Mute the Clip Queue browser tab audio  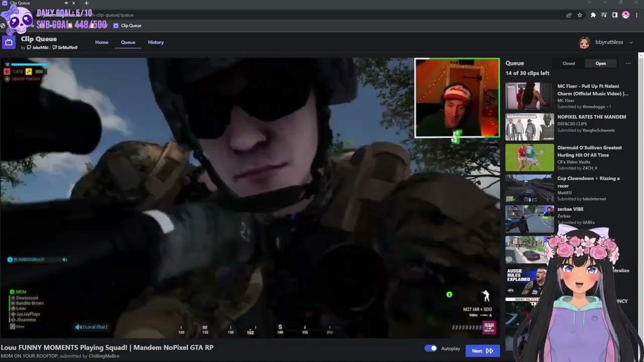click(66, 3)
